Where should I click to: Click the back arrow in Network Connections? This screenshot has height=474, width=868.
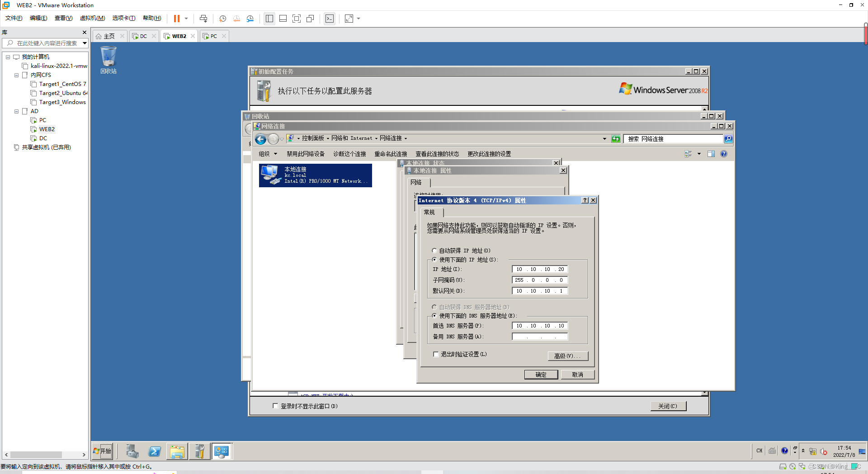[x=260, y=139]
